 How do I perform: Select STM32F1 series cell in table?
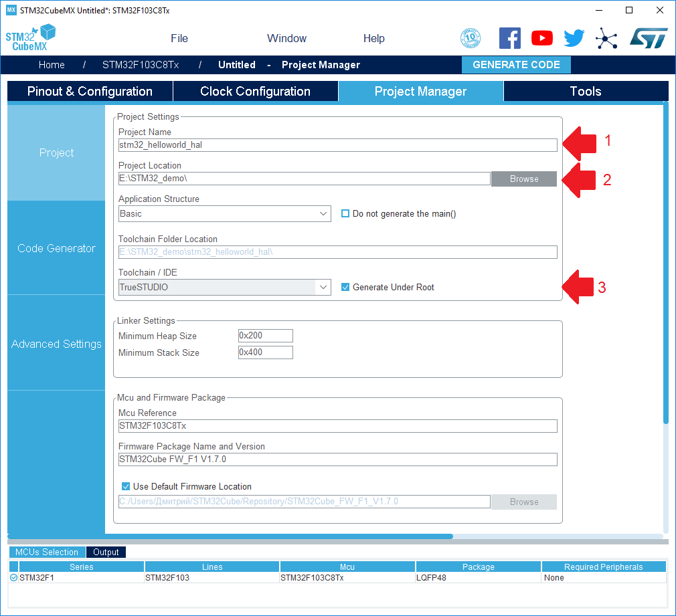point(82,578)
